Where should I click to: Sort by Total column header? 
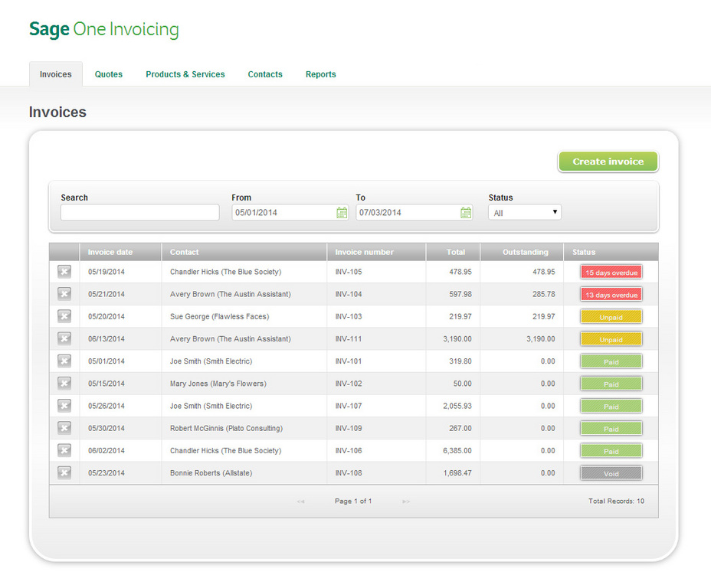(456, 252)
